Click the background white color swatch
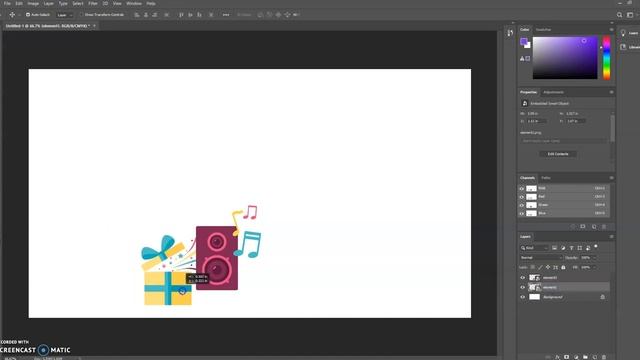Image resolution: width=640 pixels, height=360 pixels. [x=528, y=45]
